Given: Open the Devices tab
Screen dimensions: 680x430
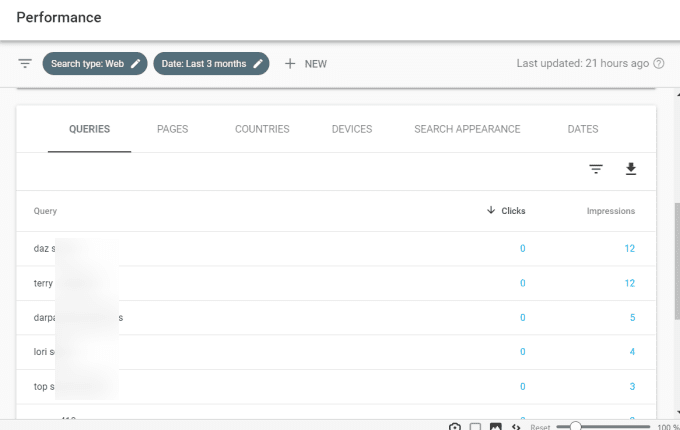Looking at the screenshot, I should [x=352, y=129].
